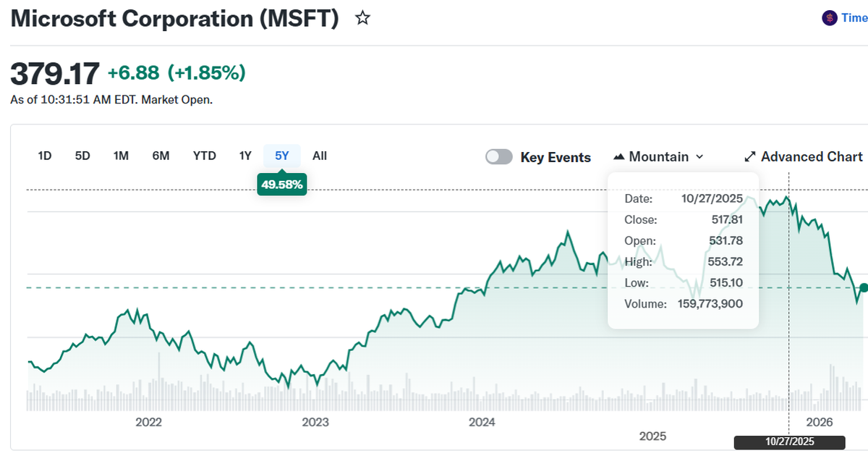Click the Time link text at top right
Viewport: 868px width, 456px height.
click(854, 18)
